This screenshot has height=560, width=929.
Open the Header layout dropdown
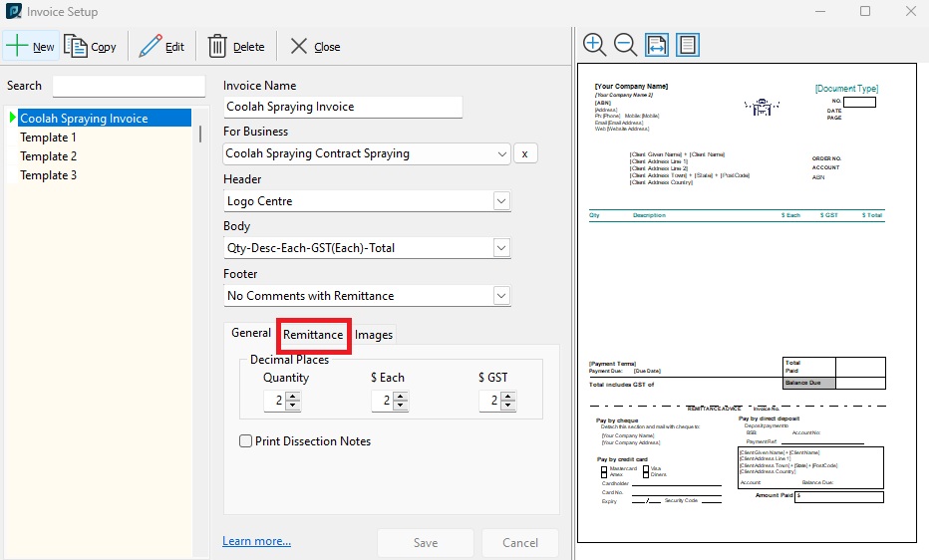point(501,201)
